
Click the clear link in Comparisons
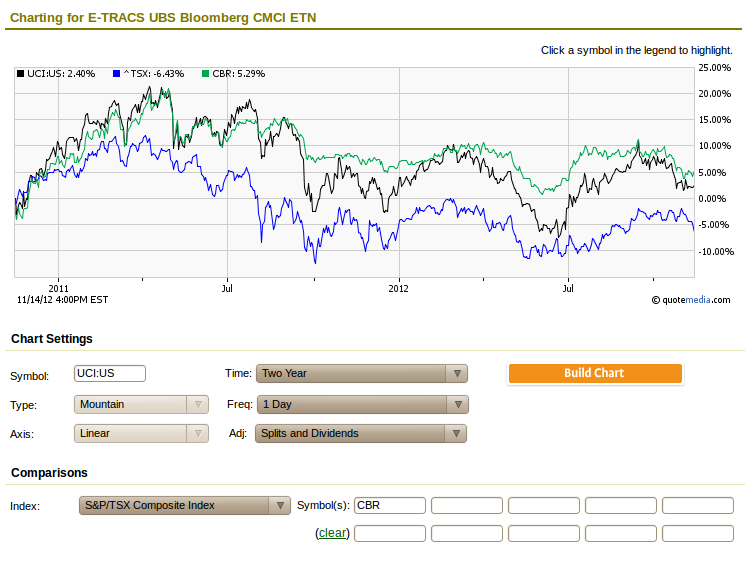pyautogui.click(x=332, y=533)
